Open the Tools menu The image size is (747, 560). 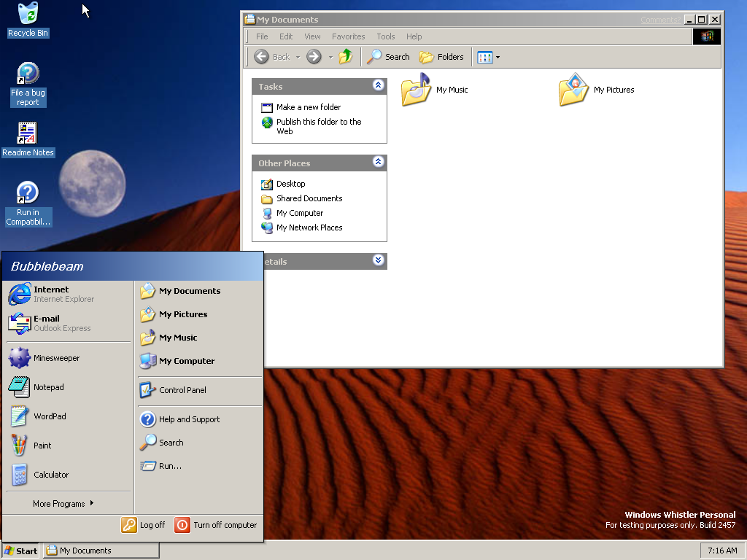click(x=385, y=36)
